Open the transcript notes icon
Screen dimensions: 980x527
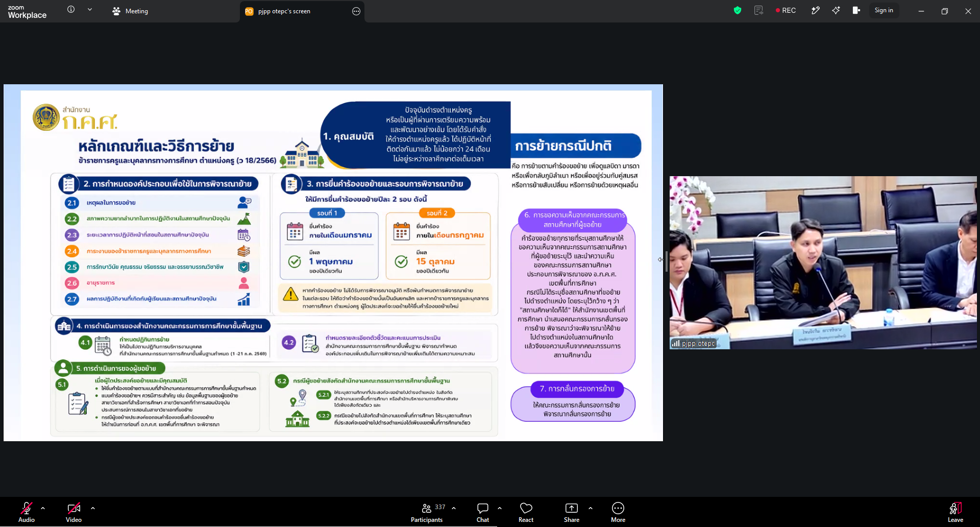[x=759, y=10]
